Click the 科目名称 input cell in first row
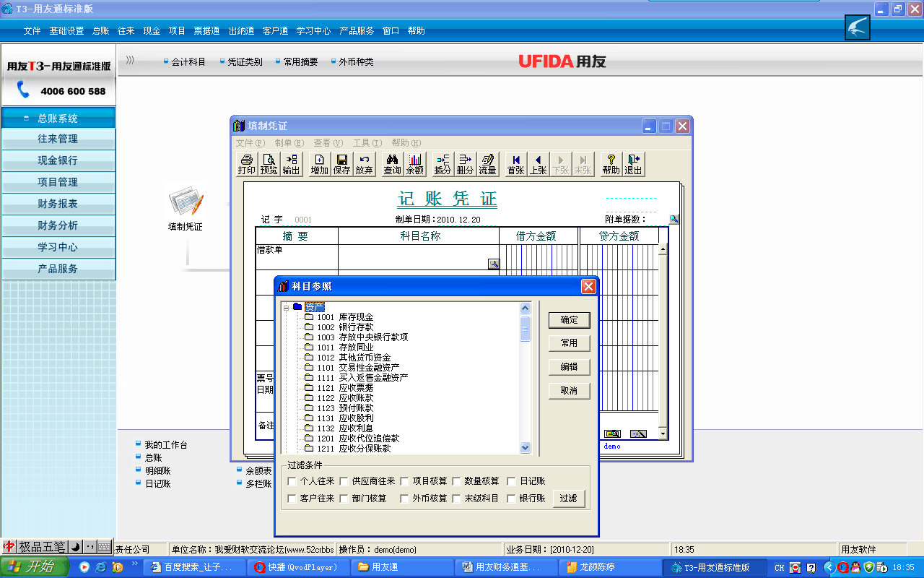The width and height of the screenshot is (924, 578). (419, 257)
